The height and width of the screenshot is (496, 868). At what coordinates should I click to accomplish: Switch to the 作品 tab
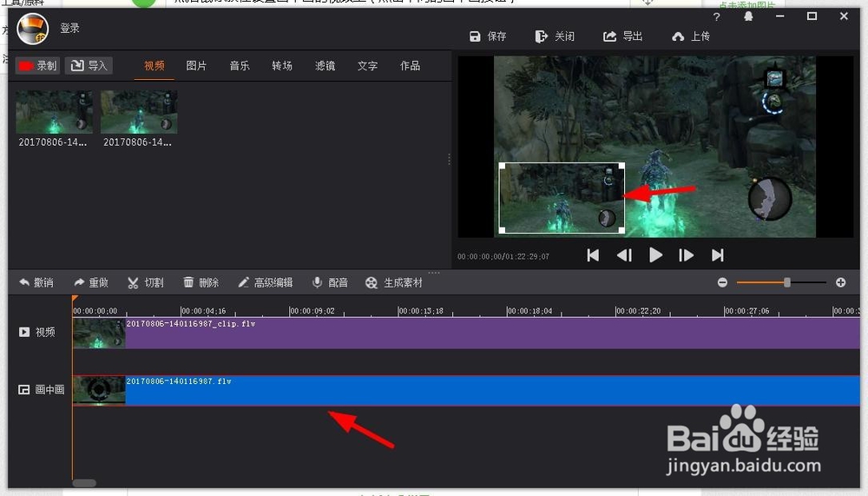411,66
